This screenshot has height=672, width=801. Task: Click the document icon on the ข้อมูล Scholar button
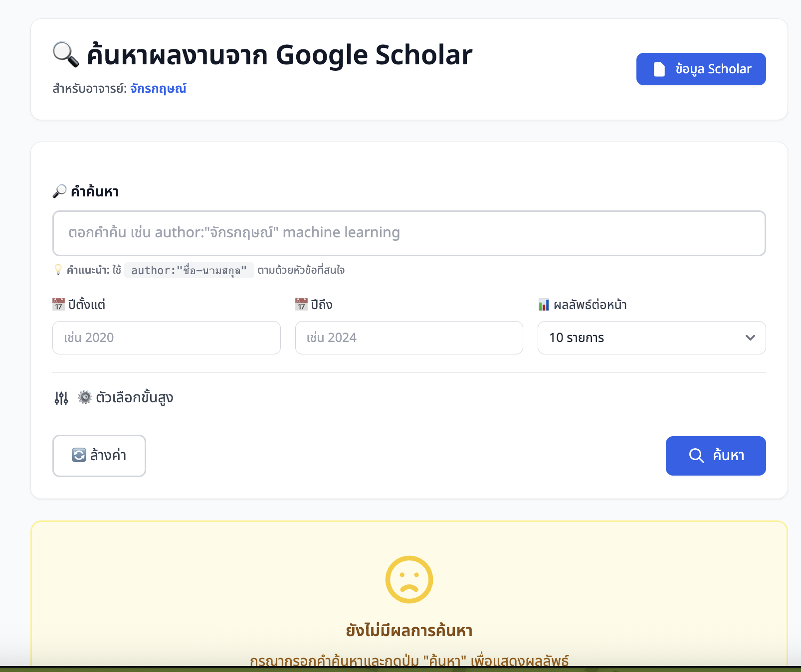pos(659,69)
